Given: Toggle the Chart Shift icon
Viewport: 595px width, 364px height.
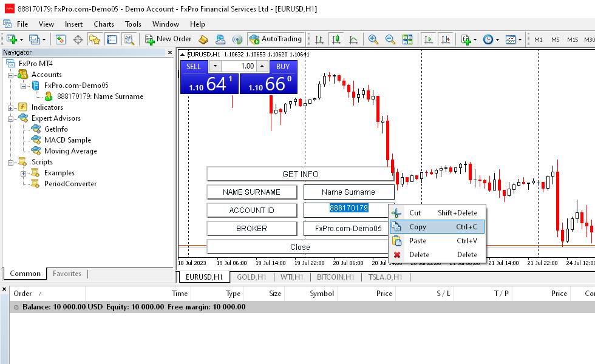Looking at the screenshot, I should coord(446,39).
